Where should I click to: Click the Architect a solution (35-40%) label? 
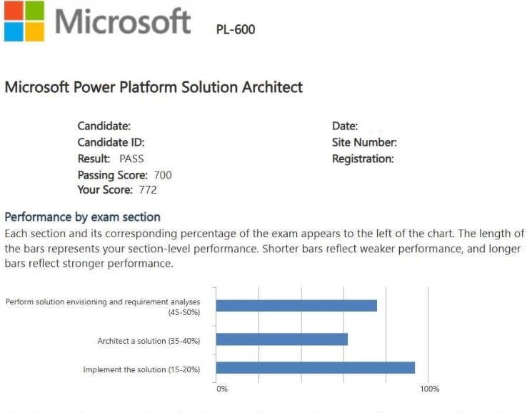149,341
